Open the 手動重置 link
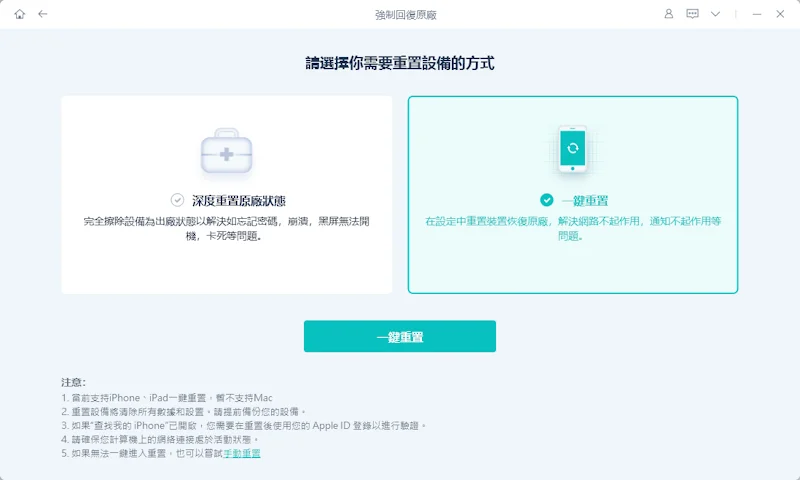800x480 pixels. click(x=242, y=453)
